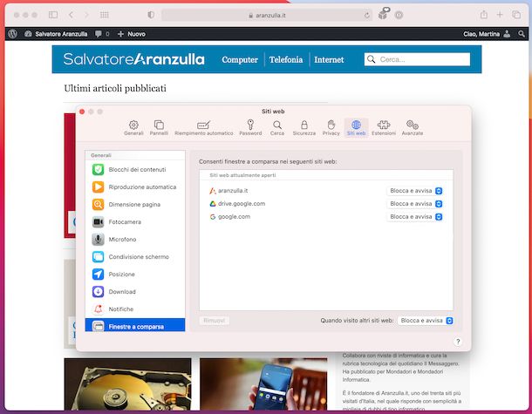
Task: Reload the page in Safari
Action: (x=367, y=16)
